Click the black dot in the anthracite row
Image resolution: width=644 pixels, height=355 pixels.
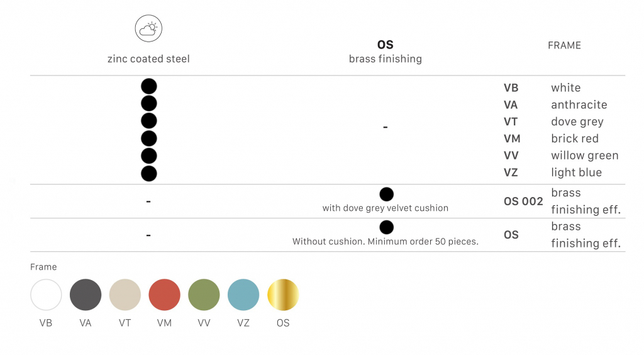pos(149,103)
